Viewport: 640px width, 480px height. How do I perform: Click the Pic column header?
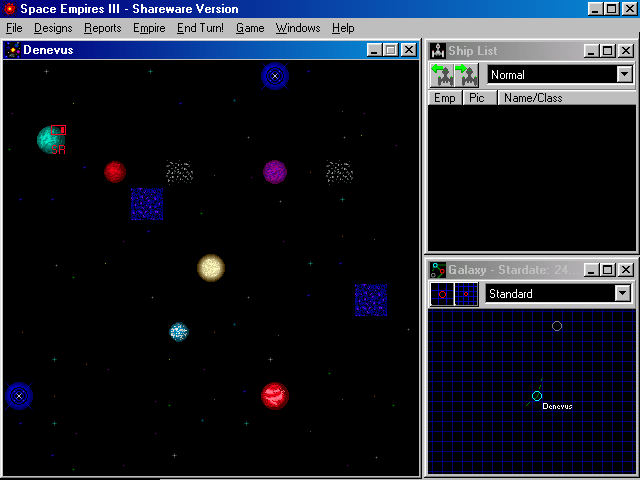point(479,98)
